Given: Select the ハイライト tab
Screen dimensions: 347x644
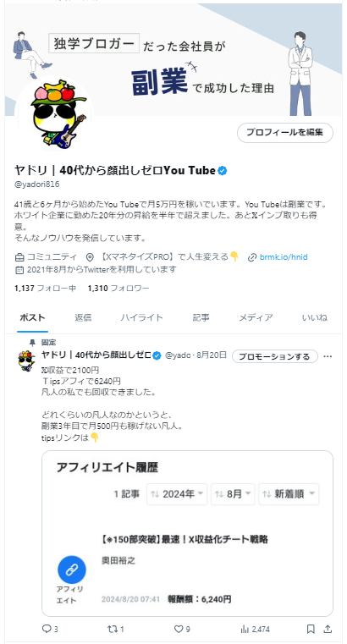Looking at the screenshot, I should tap(141, 317).
